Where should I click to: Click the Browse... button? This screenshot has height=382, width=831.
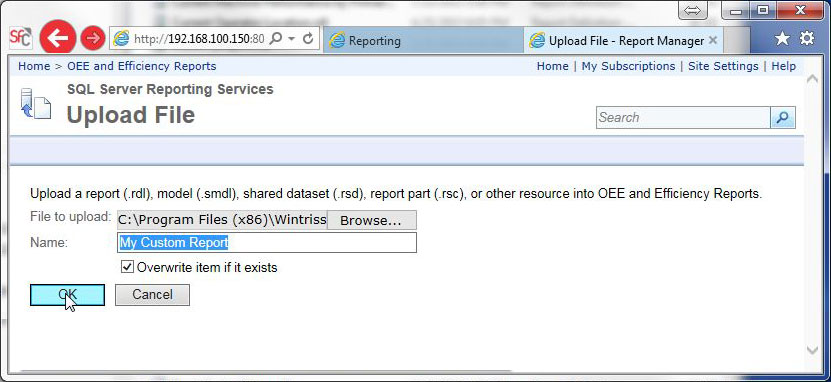371,220
